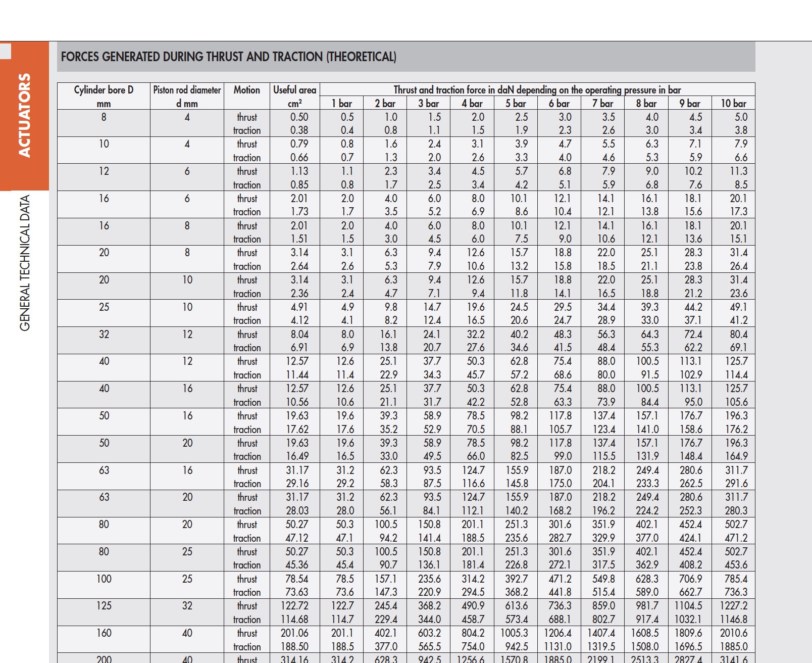Click the 201.06 useful area value
Image resolution: width=812 pixels, height=663 pixels.
(294, 633)
